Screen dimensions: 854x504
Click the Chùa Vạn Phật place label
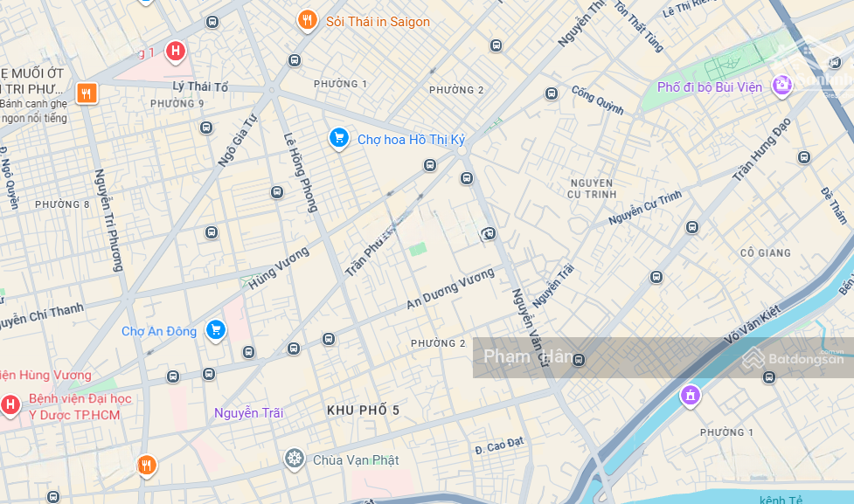click(x=356, y=460)
